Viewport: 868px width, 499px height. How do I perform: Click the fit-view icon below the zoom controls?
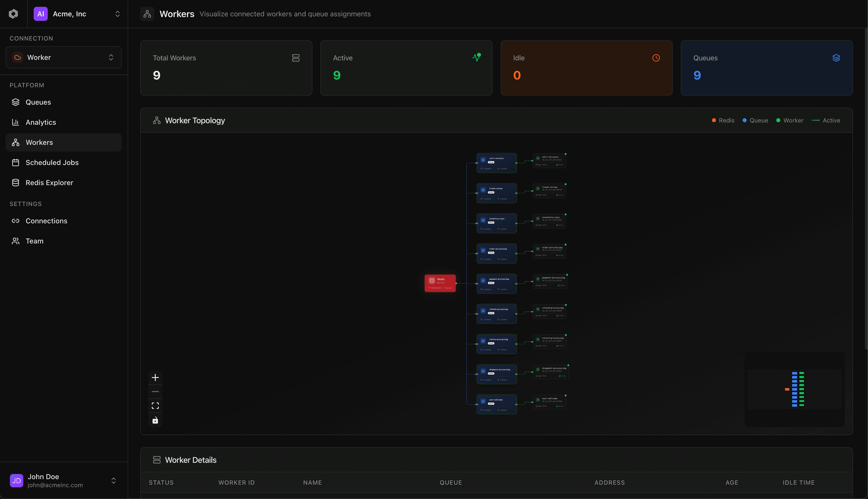point(155,405)
